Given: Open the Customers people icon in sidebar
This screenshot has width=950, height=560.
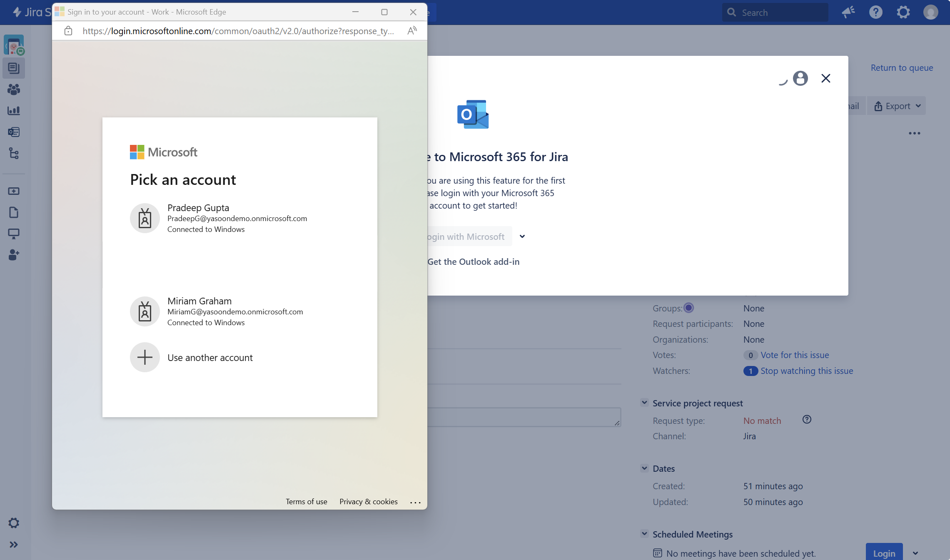Looking at the screenshot, I should pos(14,90).
